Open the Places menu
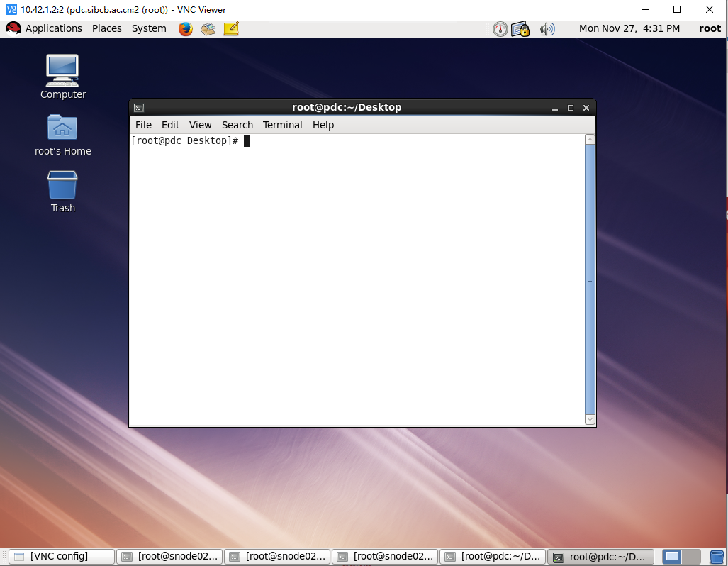Viewport: 728px width, 566px height. pyautogui.click(x=106, y=28)
